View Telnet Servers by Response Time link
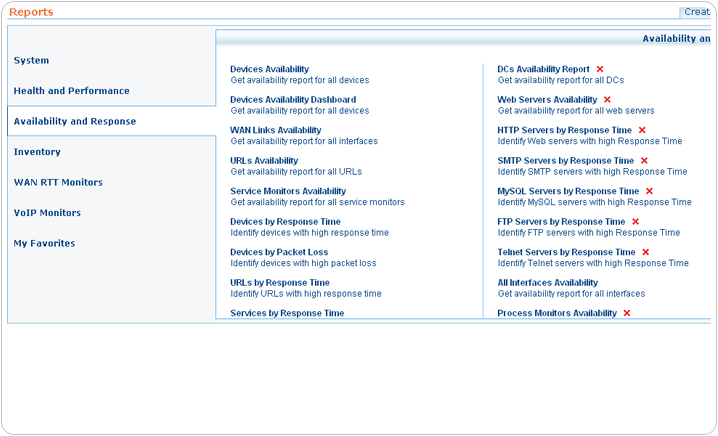The width and height of the screenshot is (718, 436). (566, 252)
